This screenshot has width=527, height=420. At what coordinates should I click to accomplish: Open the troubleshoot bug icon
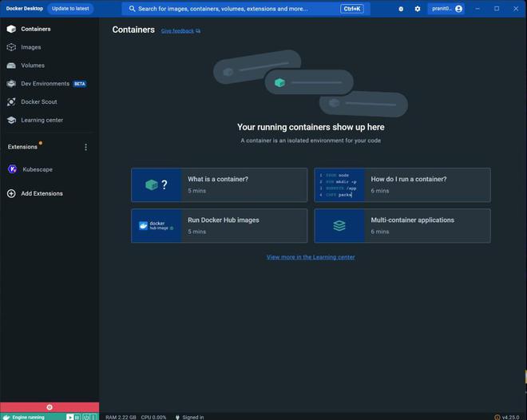point(401,9)
